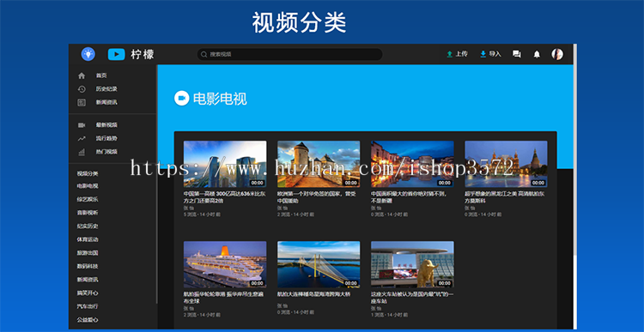Click author 张怡 under the skyscraper video
This screenshot has height=332, width=644.
[189, 208]
